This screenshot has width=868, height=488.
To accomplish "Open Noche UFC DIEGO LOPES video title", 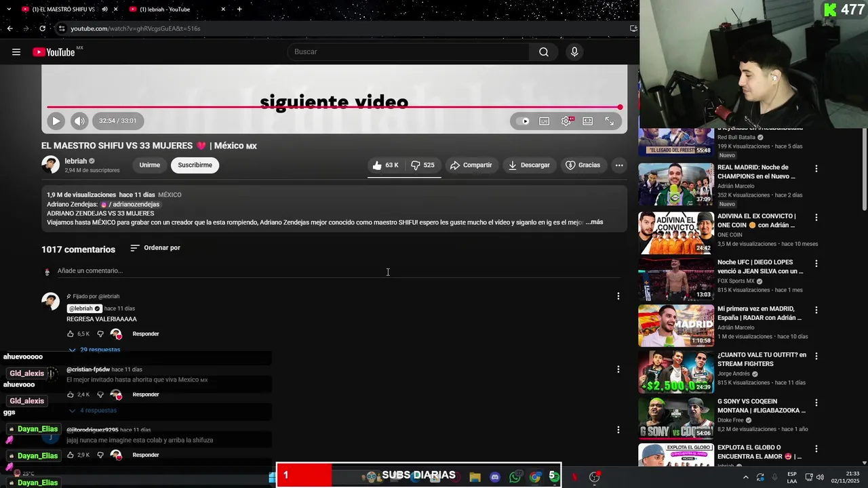I will point(760,266).
